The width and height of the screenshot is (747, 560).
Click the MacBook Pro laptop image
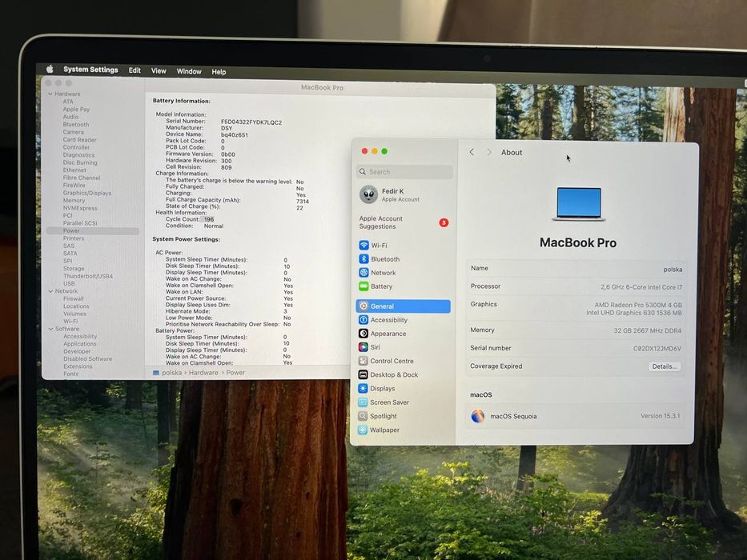click(x=579, y=204)
